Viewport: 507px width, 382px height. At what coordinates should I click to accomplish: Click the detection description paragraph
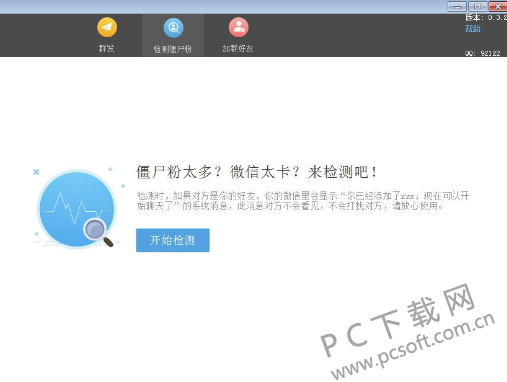[303, 201]
